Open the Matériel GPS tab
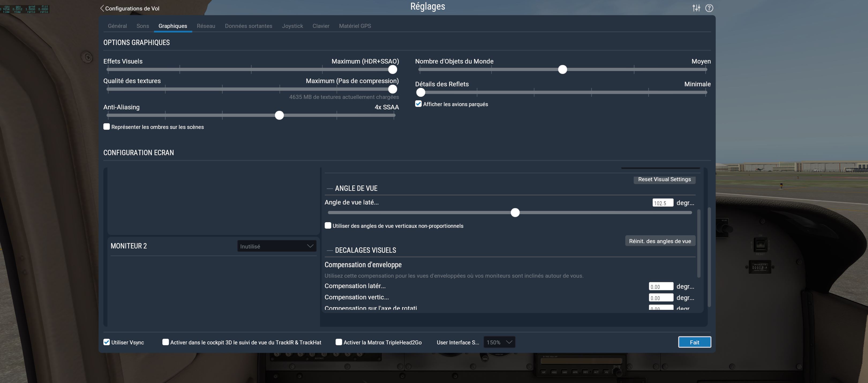This screenshot has height=383, width=868. [355, 26]
